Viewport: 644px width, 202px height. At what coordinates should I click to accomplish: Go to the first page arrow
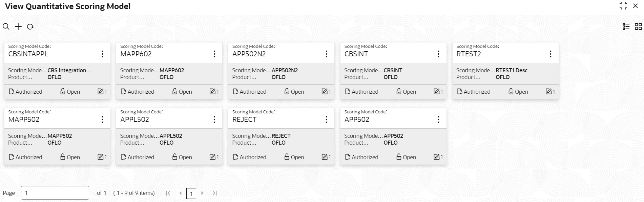pyautogui.click(x=168, y=193)
